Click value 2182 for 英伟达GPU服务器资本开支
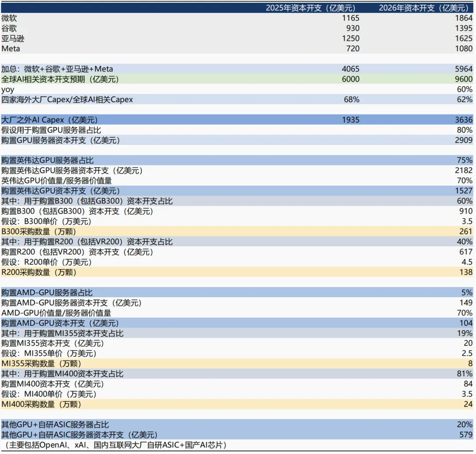The image size is (476, 454). coord(464,170)
